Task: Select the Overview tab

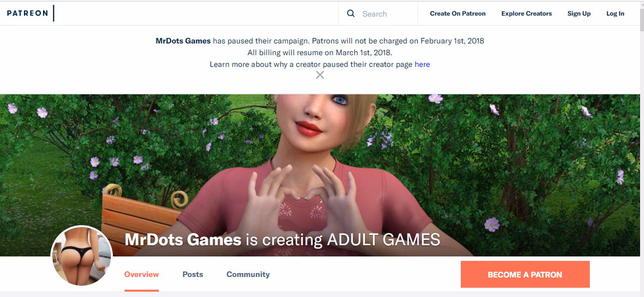Action: point(142,275)
